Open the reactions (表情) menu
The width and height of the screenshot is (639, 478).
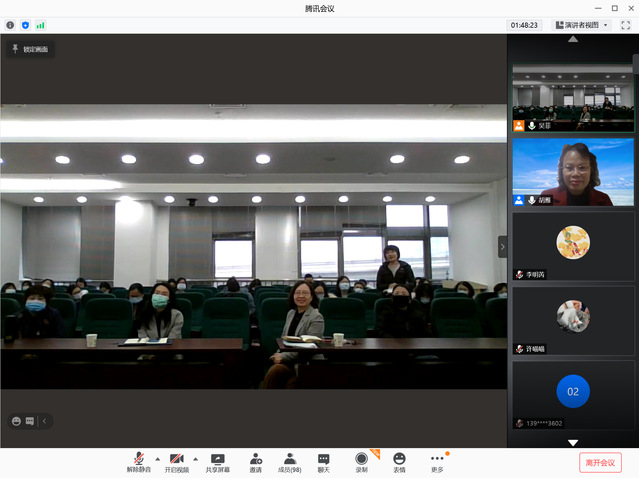pyautogui.click(x=399, y=461)
